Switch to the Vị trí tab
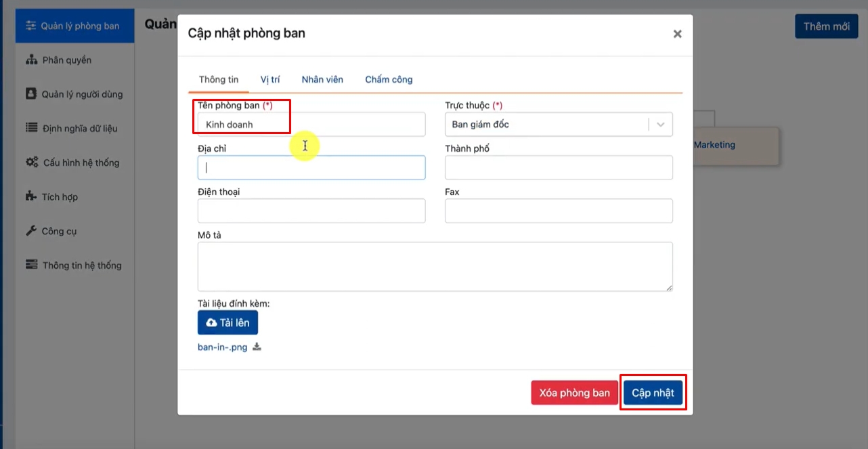This screenshot has width=868, height=449. (x=270, y=79)
